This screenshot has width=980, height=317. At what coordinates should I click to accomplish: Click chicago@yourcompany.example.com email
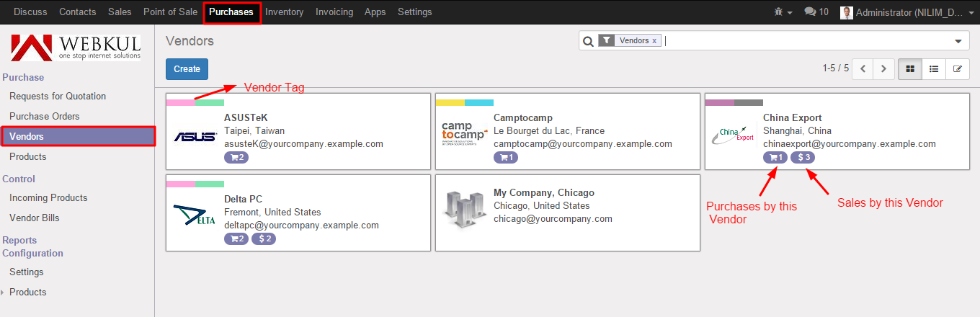coord(553,218)
